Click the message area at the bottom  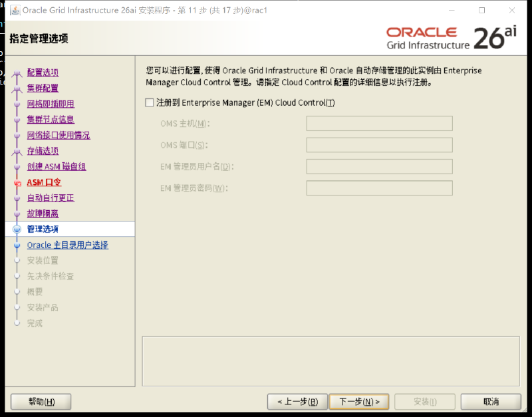pyautogui.click(x=331, y=361)
